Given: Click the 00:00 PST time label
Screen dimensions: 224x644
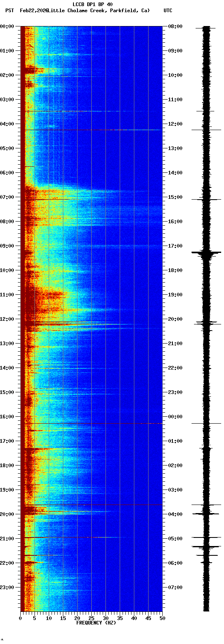Looking at the screenshot, I should 7,26.
